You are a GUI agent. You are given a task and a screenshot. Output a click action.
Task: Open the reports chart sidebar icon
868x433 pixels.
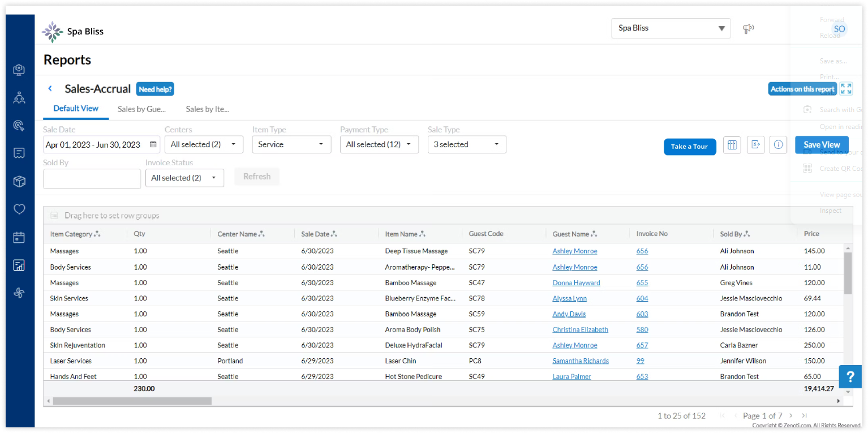(x=19, y=265)
